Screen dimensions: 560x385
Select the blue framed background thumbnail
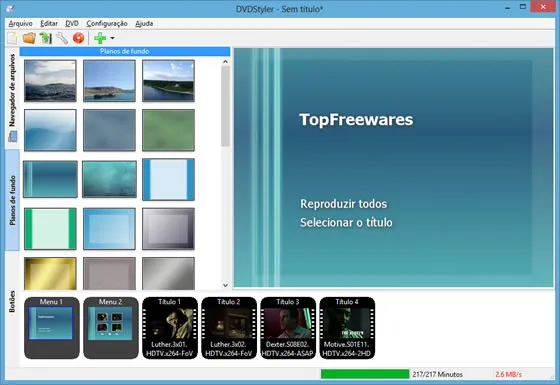[109, 229]
